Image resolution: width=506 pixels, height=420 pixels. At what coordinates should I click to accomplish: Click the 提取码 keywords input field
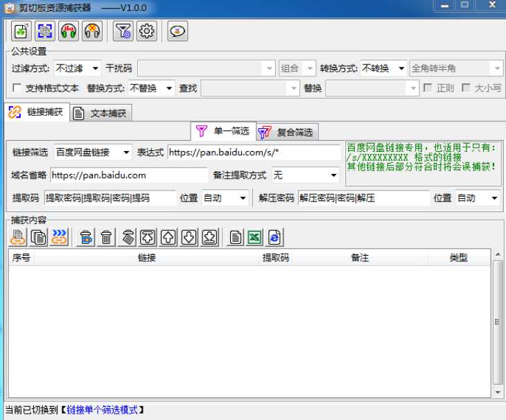point(110,198)
